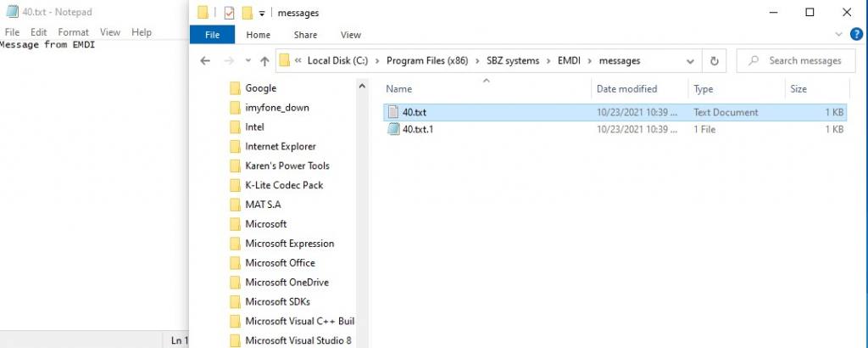Open Customize Quick Access Toolbar dropdown
Image resolution: width=868 pixels, height=348 pixels.
tap(262, 14)
